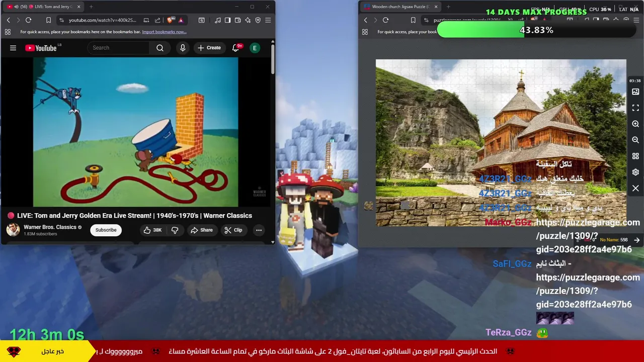Open the Brave Wallet icon
This screenshot has width=644, height=362.
(237, 20)
